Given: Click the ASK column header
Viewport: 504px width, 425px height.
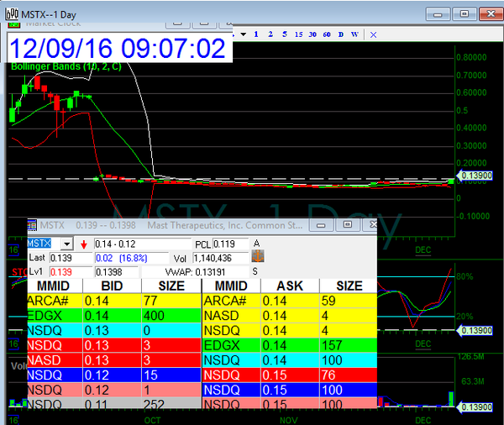Looking at the screenshot, I should (288, 286).
